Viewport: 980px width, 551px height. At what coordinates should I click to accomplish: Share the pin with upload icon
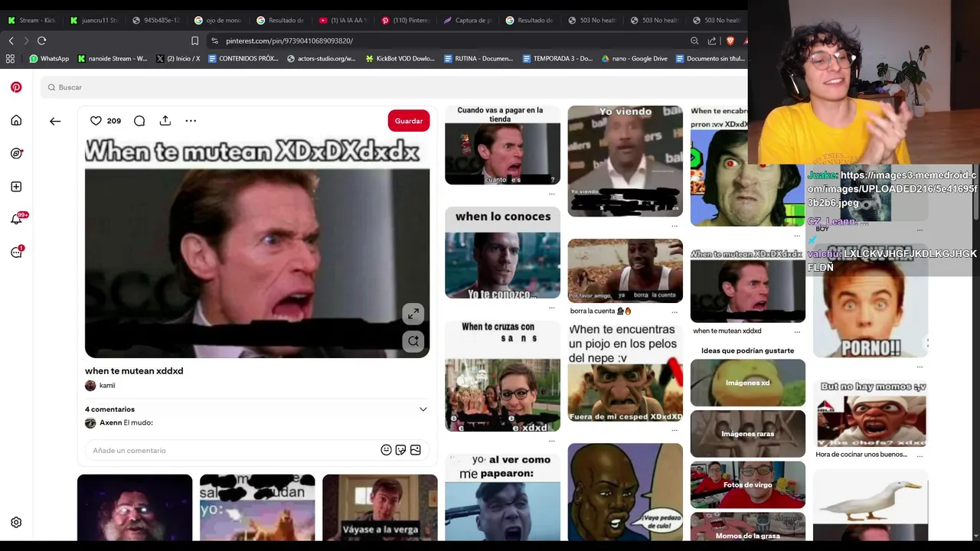(165, 121)
